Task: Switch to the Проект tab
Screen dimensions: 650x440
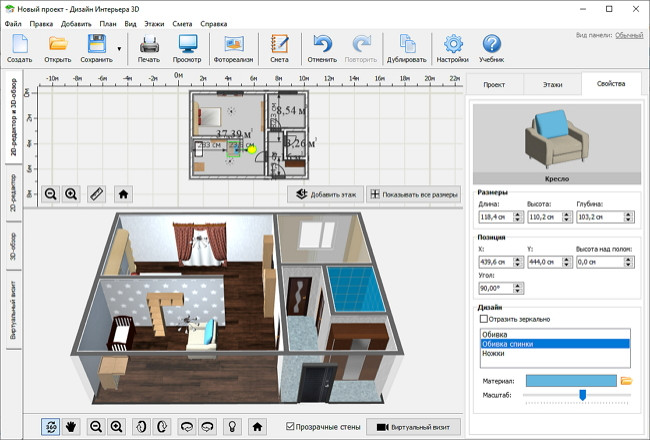Action: pyautogui.click(x=494, y=85)
